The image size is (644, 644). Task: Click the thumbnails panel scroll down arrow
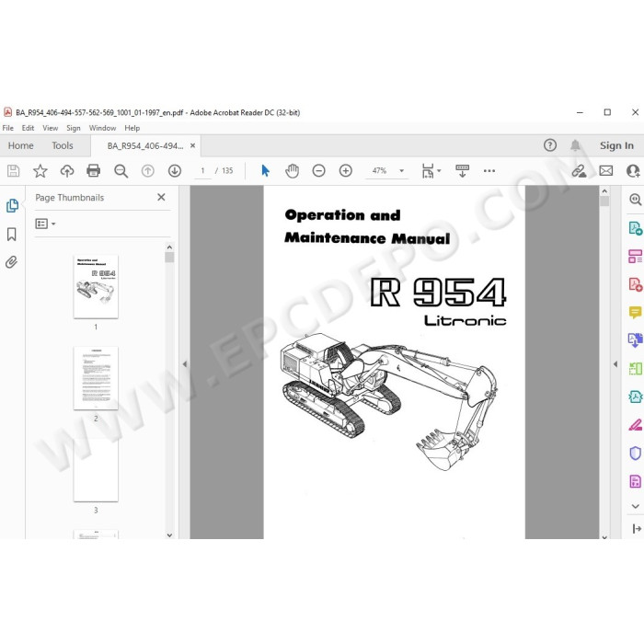point(169,535)
